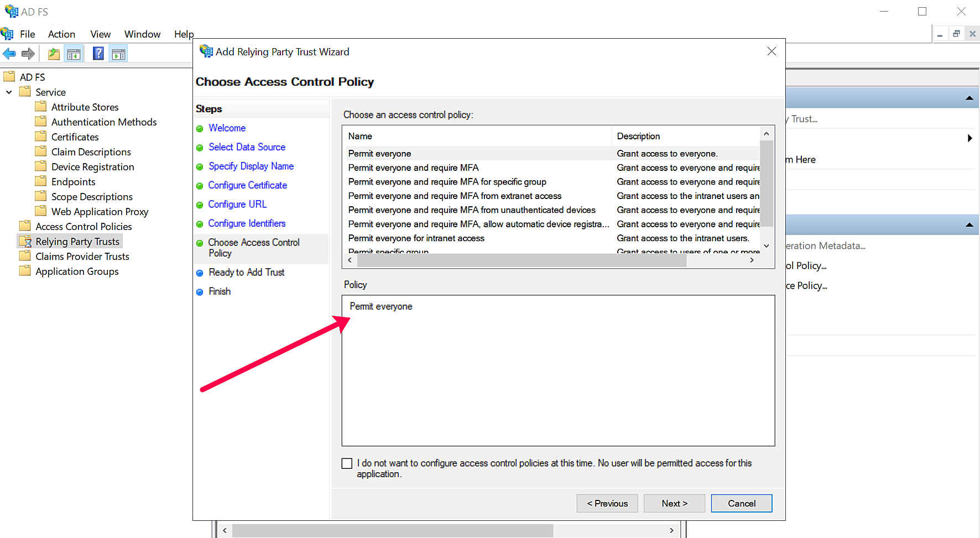
Task: Click the Forward arrow in toolbar
Action: pyautogui.click(x=28, y=54)
